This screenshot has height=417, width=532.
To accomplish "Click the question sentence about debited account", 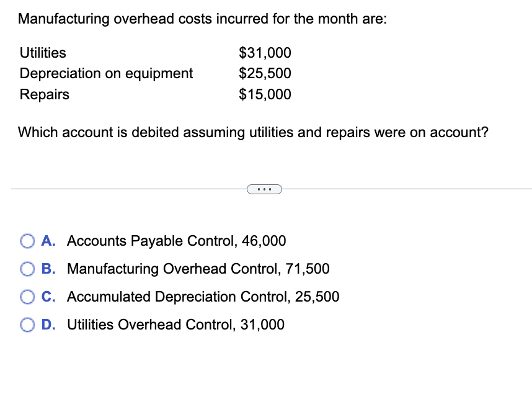I will [x=253, y=132].
